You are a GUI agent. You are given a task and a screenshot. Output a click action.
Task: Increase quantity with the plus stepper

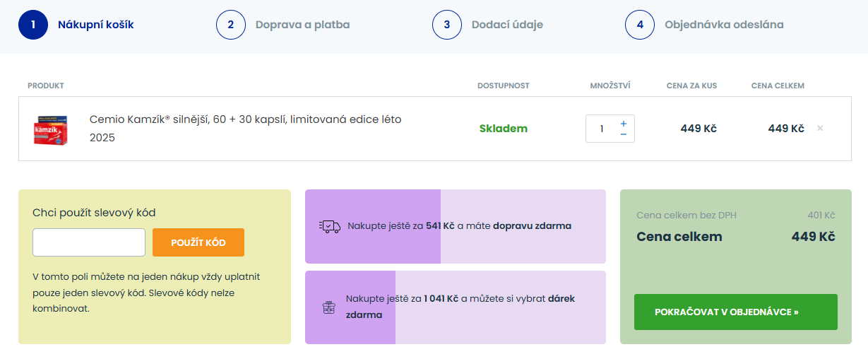[x=624, y=123]
